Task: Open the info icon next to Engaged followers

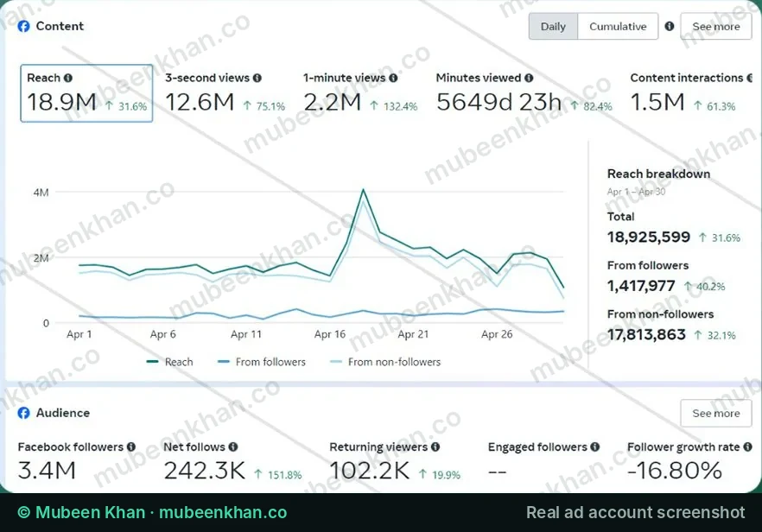Action: 594,447
